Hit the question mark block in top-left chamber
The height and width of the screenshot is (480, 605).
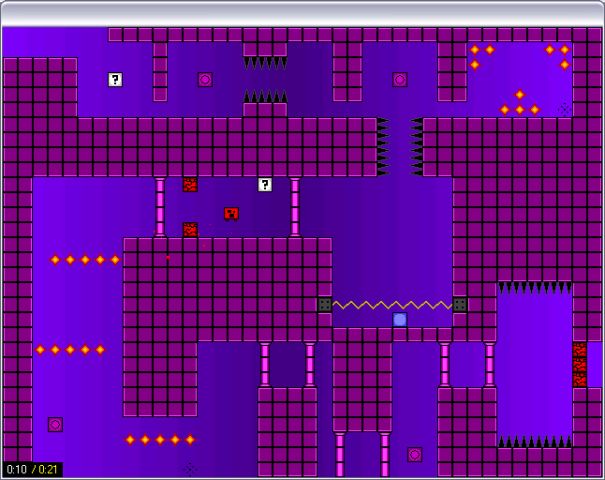coord(115,79)
